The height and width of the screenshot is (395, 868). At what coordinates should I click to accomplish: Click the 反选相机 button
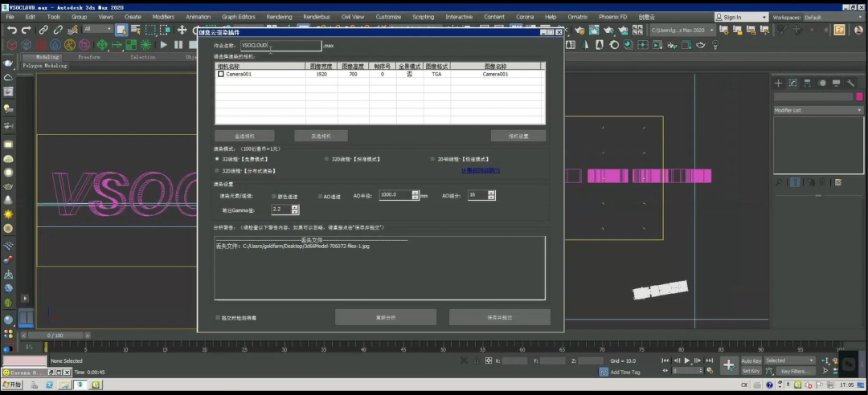click(x=321, y=136)
